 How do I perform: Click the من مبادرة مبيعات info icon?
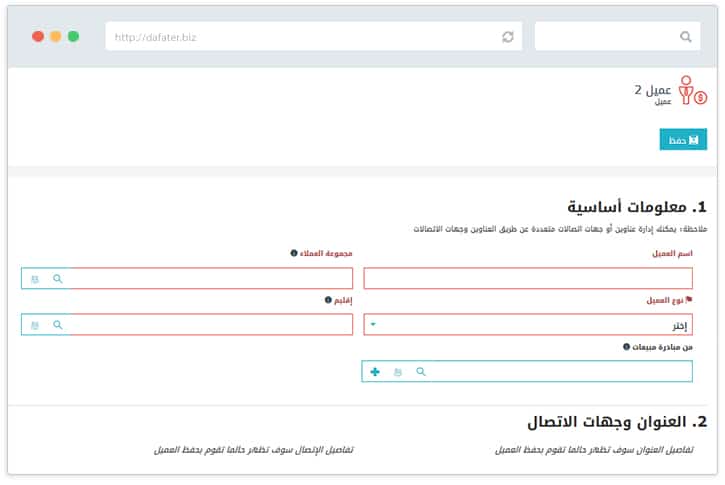pyautogui.click(x=626, y=347)
